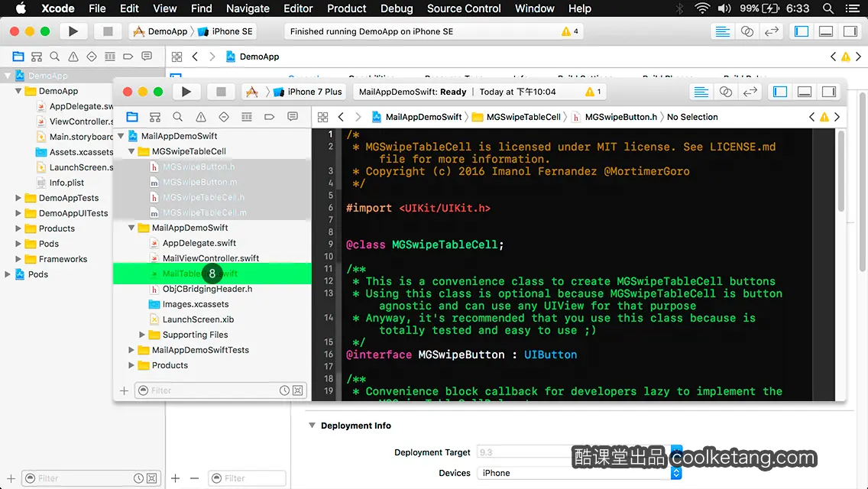Select Standard editor in the back DemoApp window
This screenshot has height=489, width=868.
tap(722, 31)
